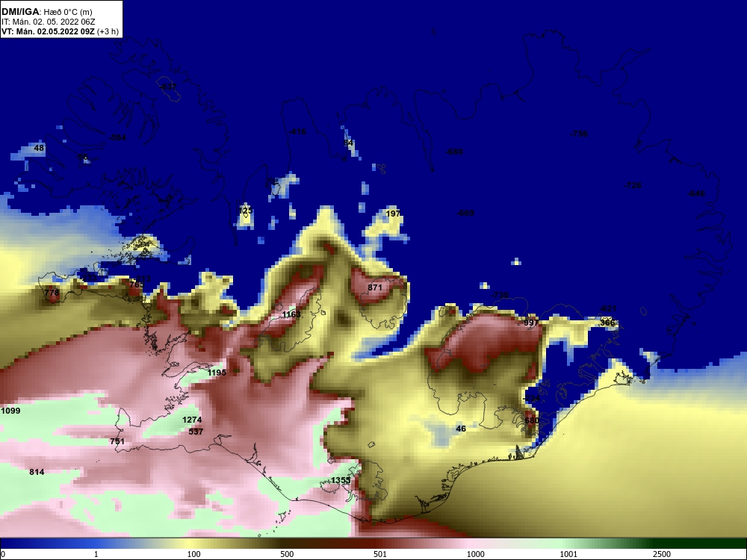Click the map value label '1274'
Image resolution: width=747 pixels, height=560 pixels.
click(x=192, y=420)
